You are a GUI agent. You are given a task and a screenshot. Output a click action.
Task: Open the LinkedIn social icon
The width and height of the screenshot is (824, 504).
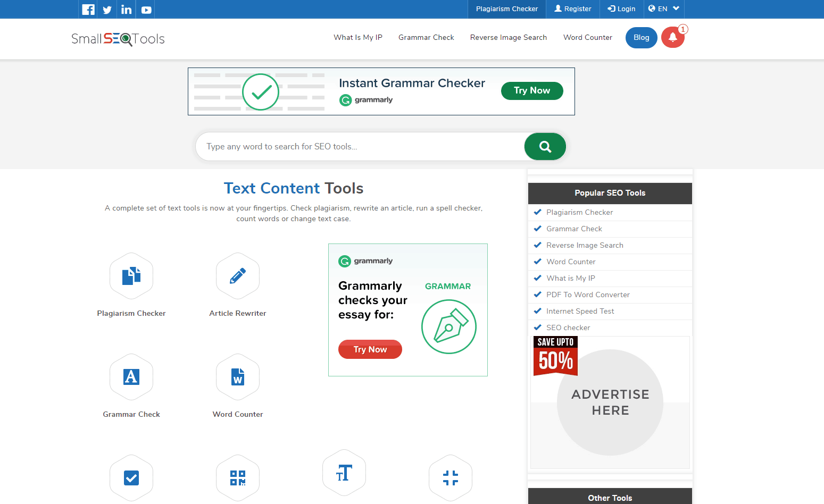point(127,9)
